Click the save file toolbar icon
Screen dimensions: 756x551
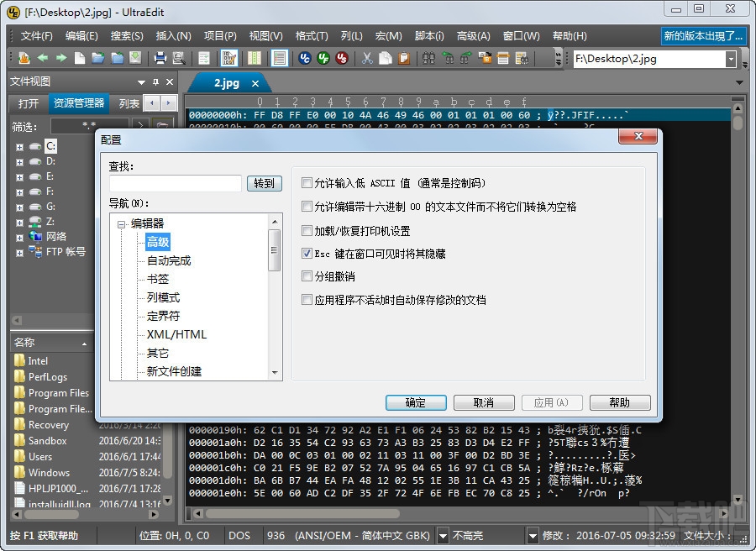point(136,58)
